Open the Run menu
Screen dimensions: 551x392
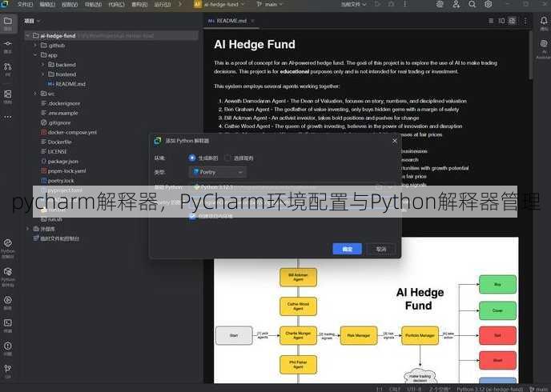[x=163, y=5]
